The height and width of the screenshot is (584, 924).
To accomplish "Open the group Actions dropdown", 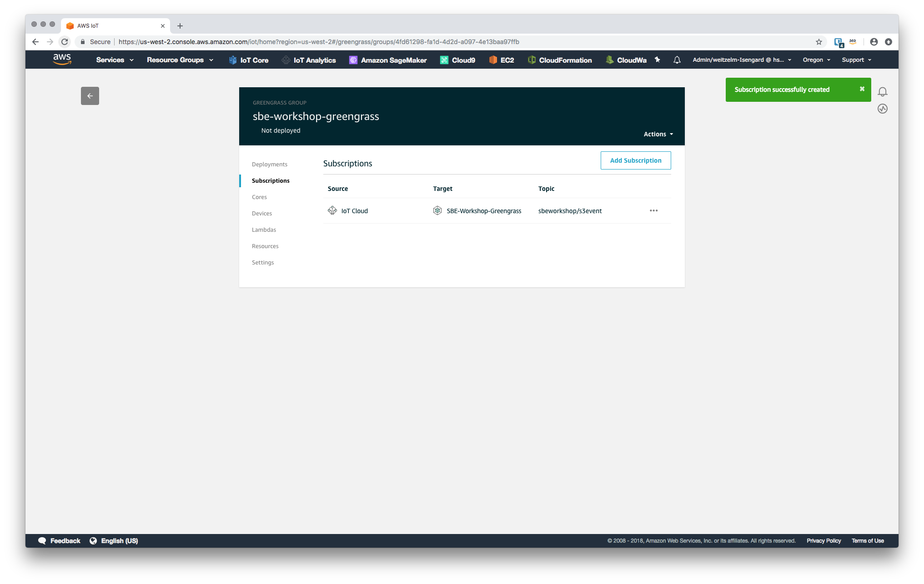I will (x=658, y=134).
